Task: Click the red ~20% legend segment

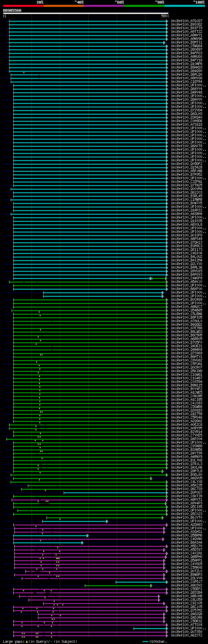Action: tap(23, 6)
